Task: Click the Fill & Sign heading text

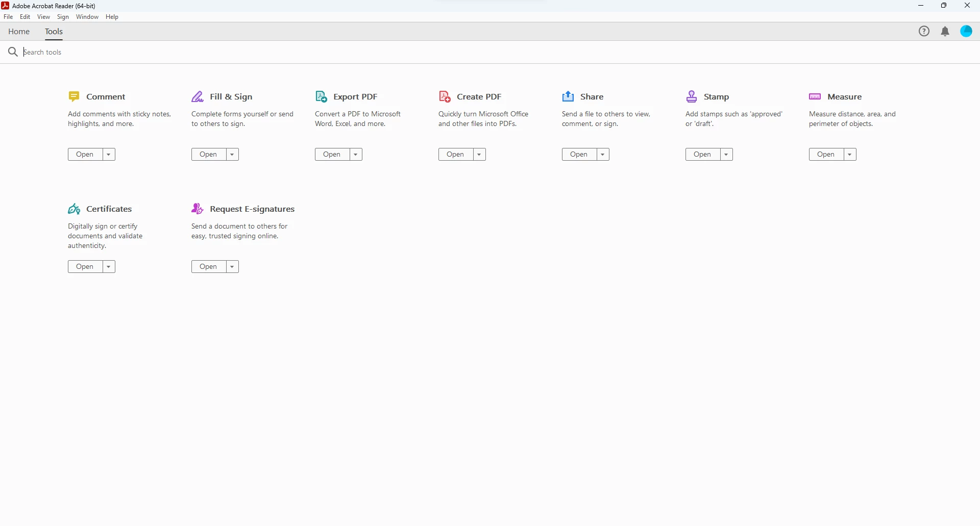Action: tap(231, 97)
